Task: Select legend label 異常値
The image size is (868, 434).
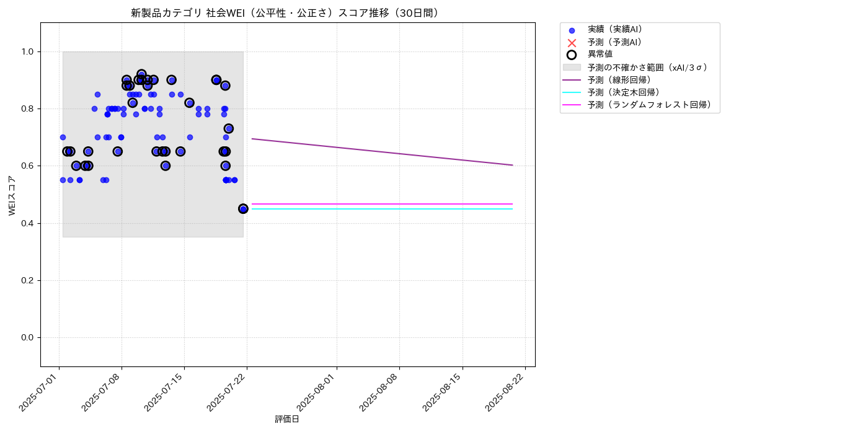Action: click(600, 55)
